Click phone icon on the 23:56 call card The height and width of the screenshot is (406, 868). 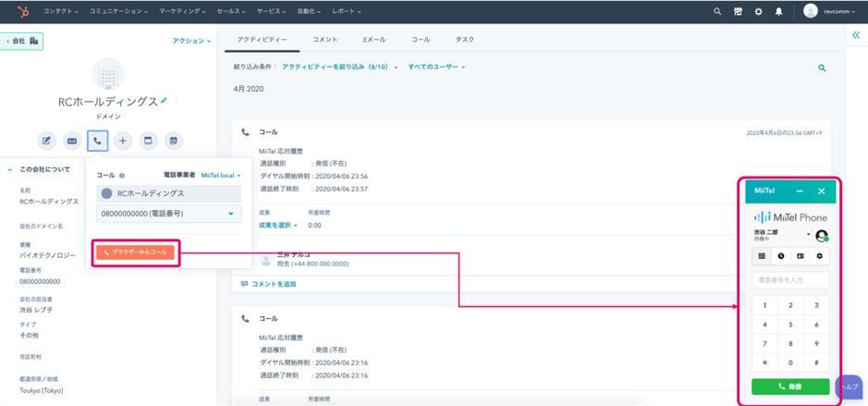[x=245, y=132]
